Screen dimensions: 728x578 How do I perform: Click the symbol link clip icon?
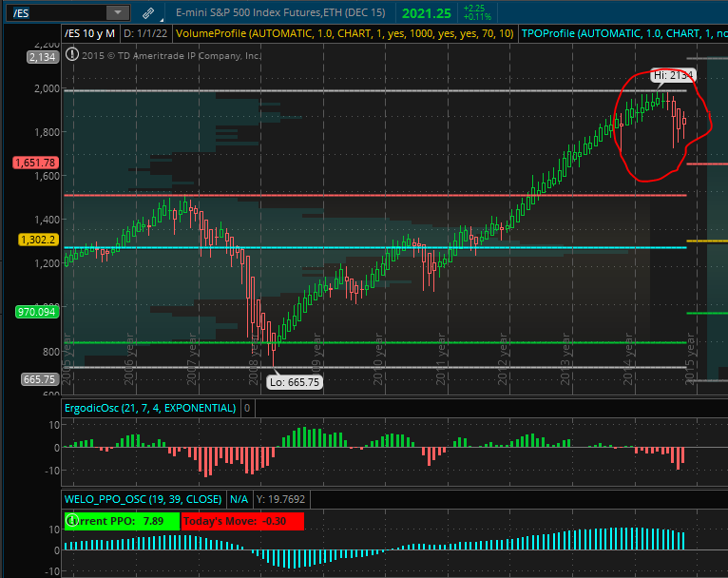pos(148,13)
